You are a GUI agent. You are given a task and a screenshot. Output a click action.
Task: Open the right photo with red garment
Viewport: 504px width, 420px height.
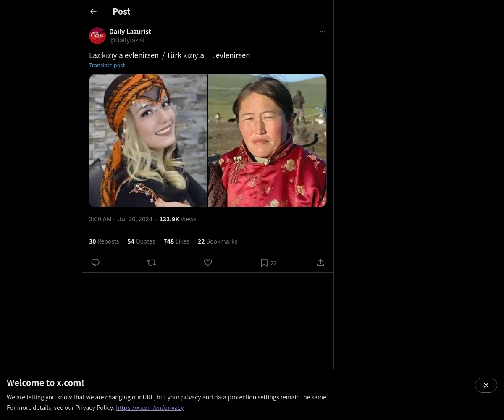[x=268, y=140]
